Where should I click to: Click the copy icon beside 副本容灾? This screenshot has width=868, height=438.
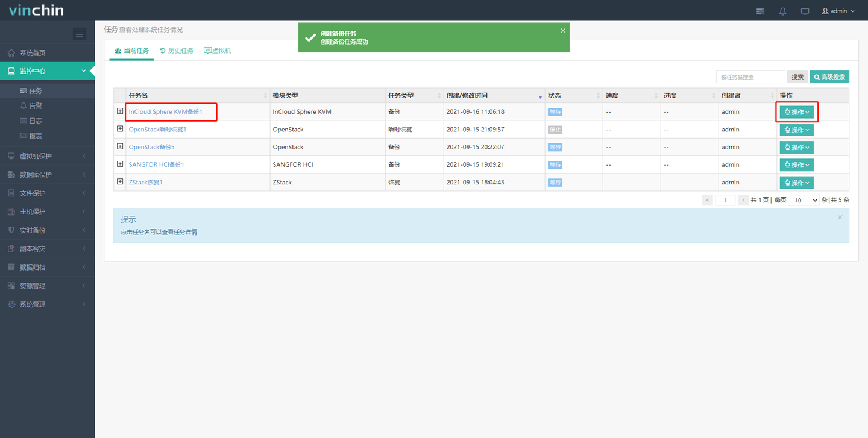point(11,249)
